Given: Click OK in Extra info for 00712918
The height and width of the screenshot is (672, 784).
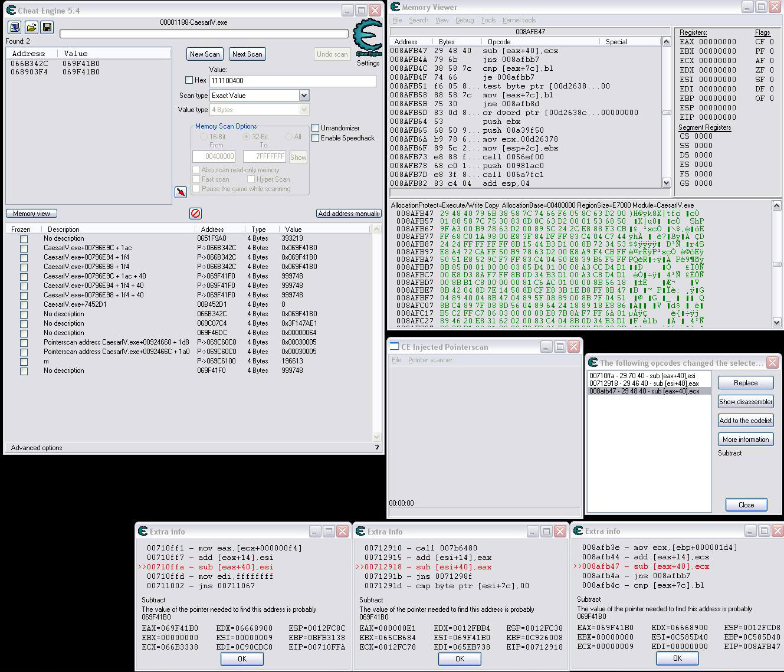Looking at the screenshot, I should pos(460,659).
